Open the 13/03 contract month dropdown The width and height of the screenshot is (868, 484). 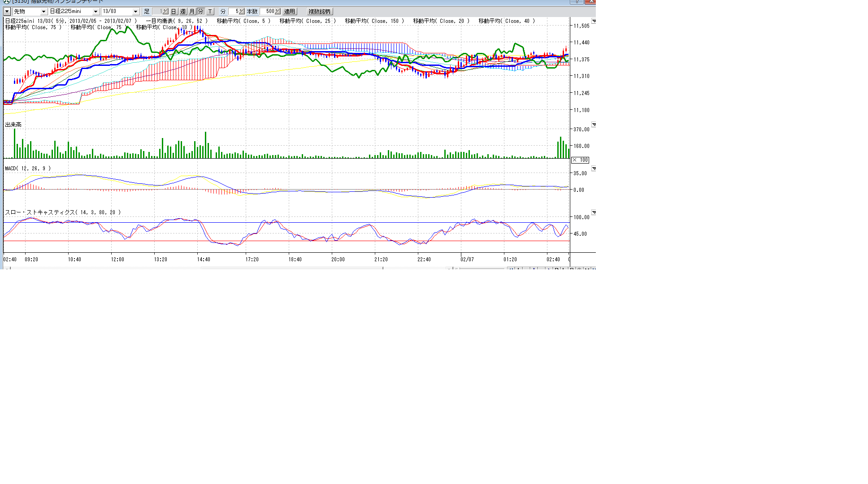135,12
